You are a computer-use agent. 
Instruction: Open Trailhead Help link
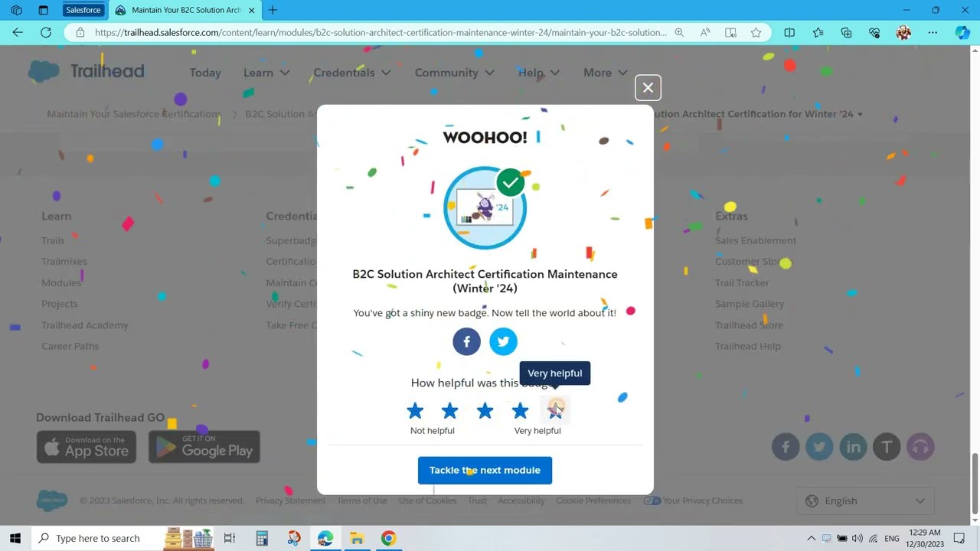[x=748, y=346]
